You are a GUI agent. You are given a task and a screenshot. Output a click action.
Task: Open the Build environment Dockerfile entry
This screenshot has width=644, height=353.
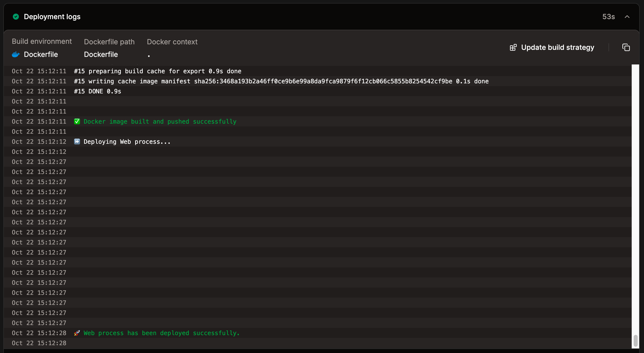click(x=41, y=54)
